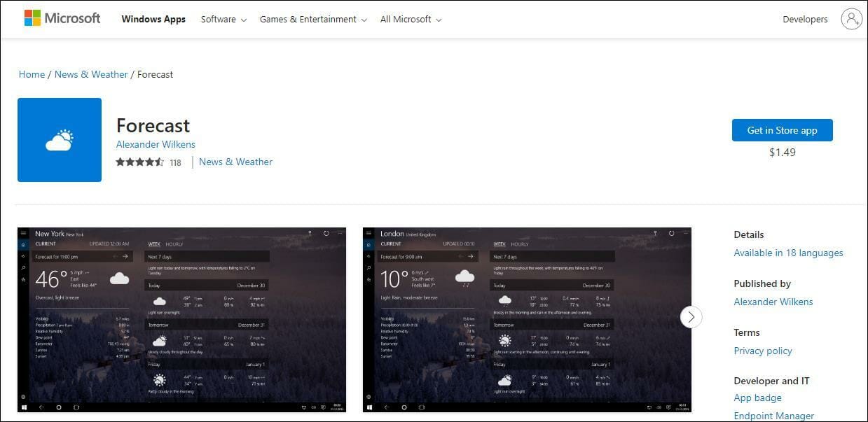Click the App badge link
Screen dimensions: 868x422
coord(757,398)
